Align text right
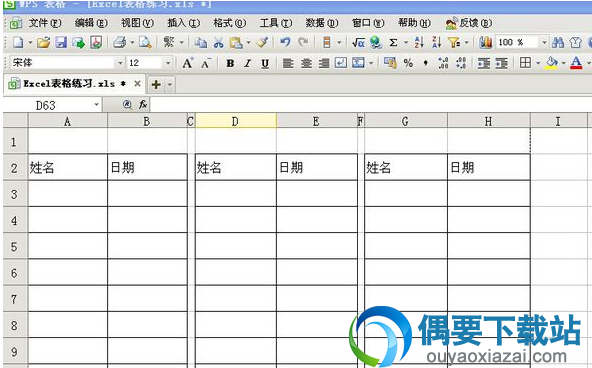The image size is (592, 368). click(x=324, y=63)
